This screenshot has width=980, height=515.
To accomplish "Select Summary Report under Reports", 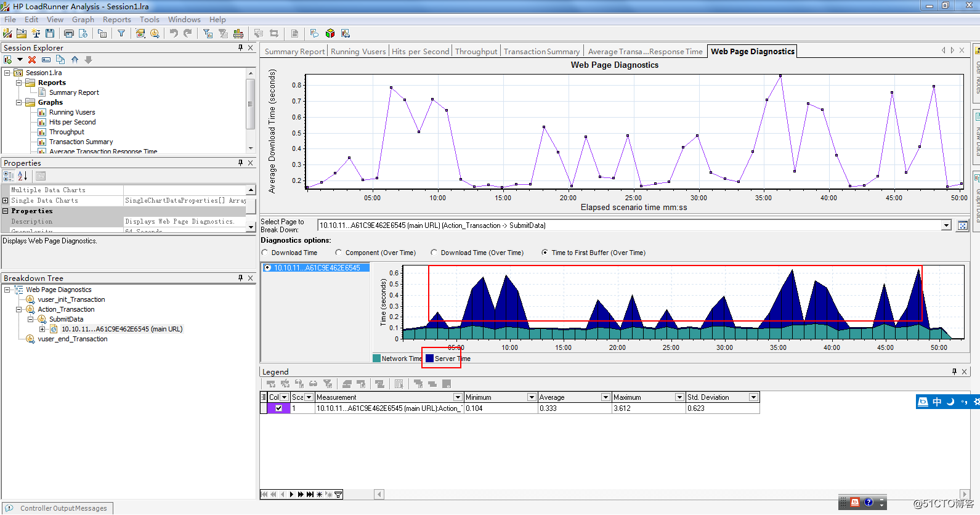I will coord(74,92).
